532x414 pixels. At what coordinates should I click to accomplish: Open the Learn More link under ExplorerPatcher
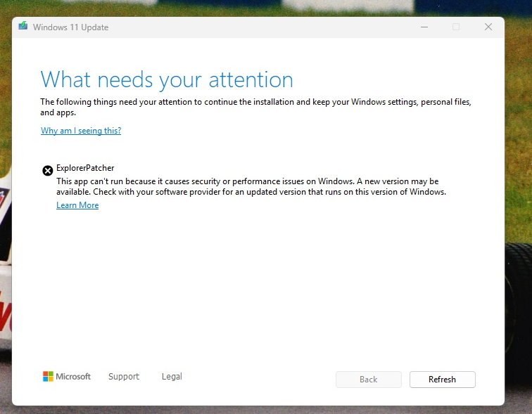point(77,205)
